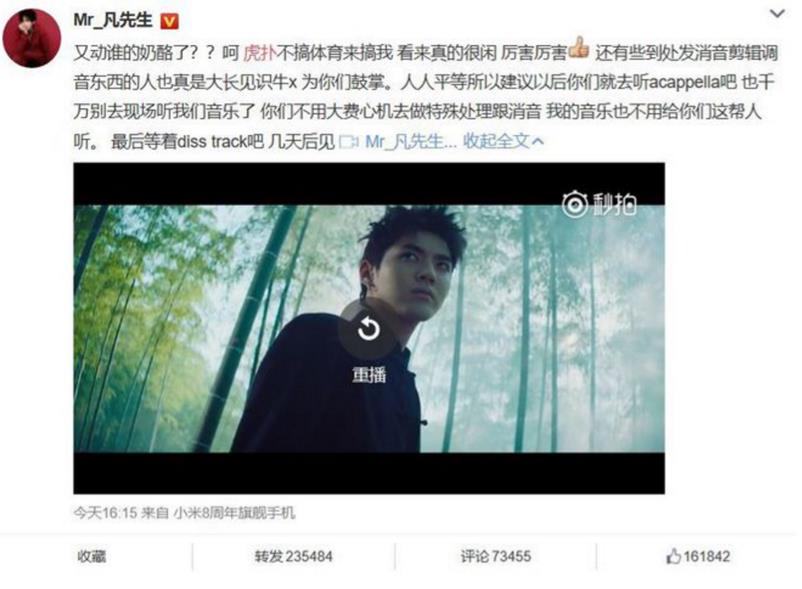Open the comments via 评论 73455
The width and height of the screenshot is (802, 589).
pyautogui.click(x=496, y=556)
